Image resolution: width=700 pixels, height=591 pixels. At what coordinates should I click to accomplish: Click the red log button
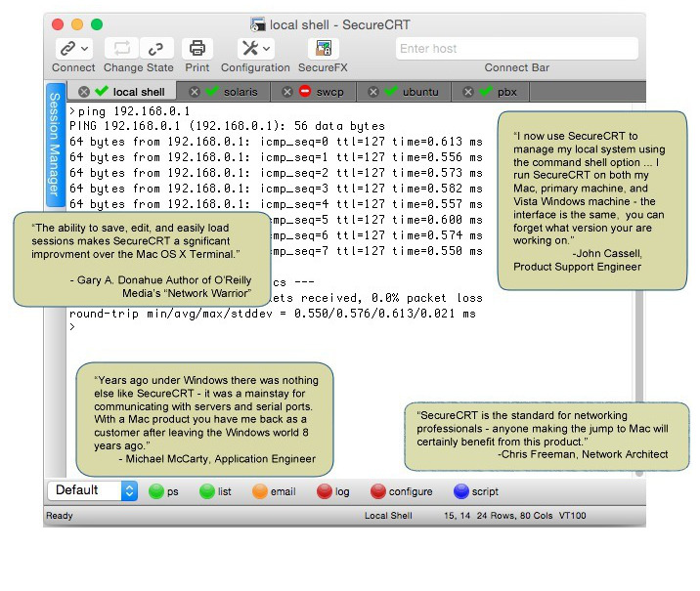click(325, 491)
